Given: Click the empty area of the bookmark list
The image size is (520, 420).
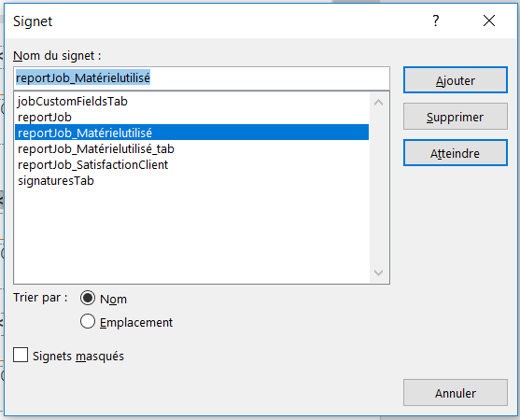Looking at the screenshot, I should tap(191, 235).
